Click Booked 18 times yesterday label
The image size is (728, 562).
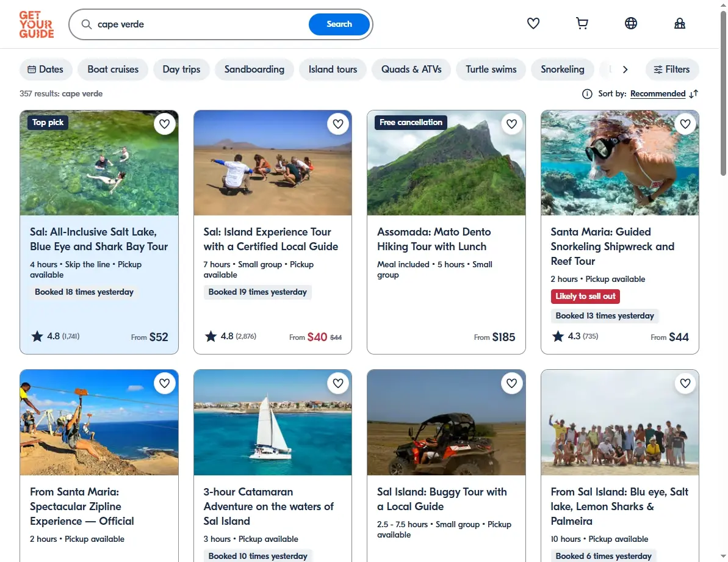84,292
